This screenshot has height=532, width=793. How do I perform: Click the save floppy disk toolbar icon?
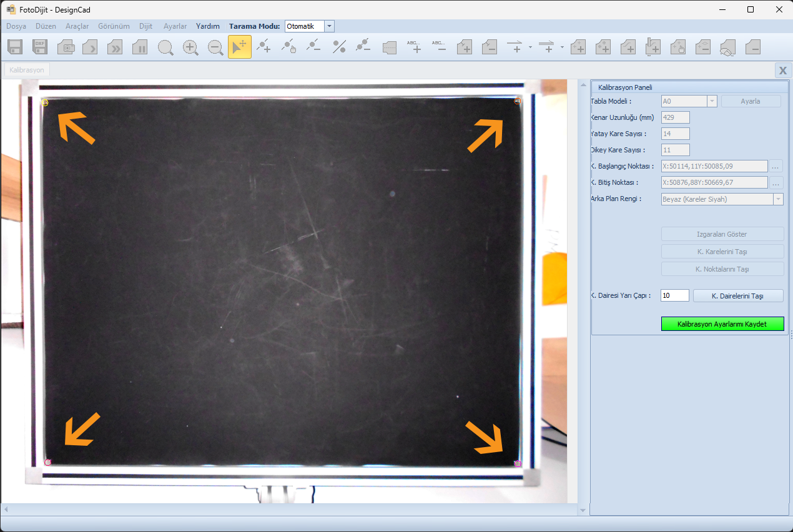pos(15,47)
